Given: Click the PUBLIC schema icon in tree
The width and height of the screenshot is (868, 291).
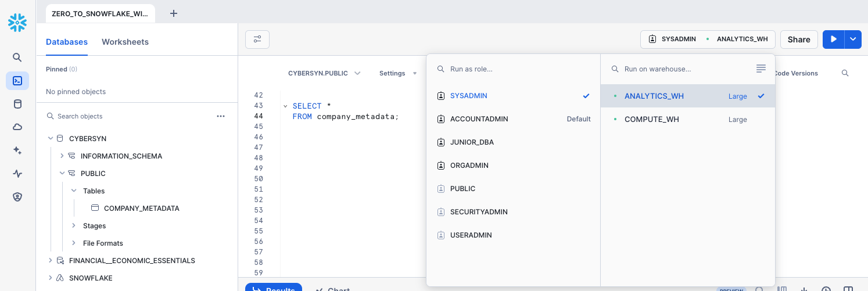Looking at the screenshot, I should (x=71, y=174).
